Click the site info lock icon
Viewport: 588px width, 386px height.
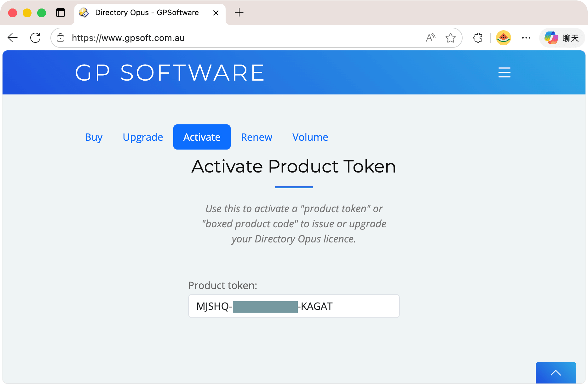[61, 38]
